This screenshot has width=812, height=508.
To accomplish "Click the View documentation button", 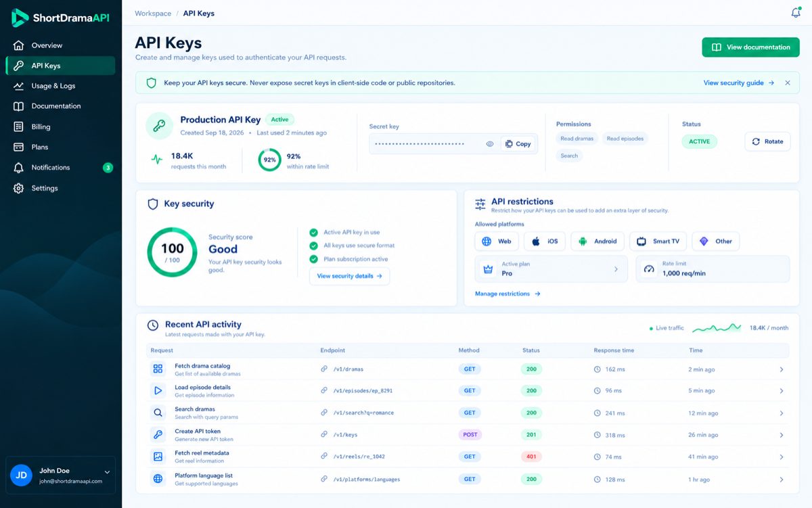I will 750,47.
